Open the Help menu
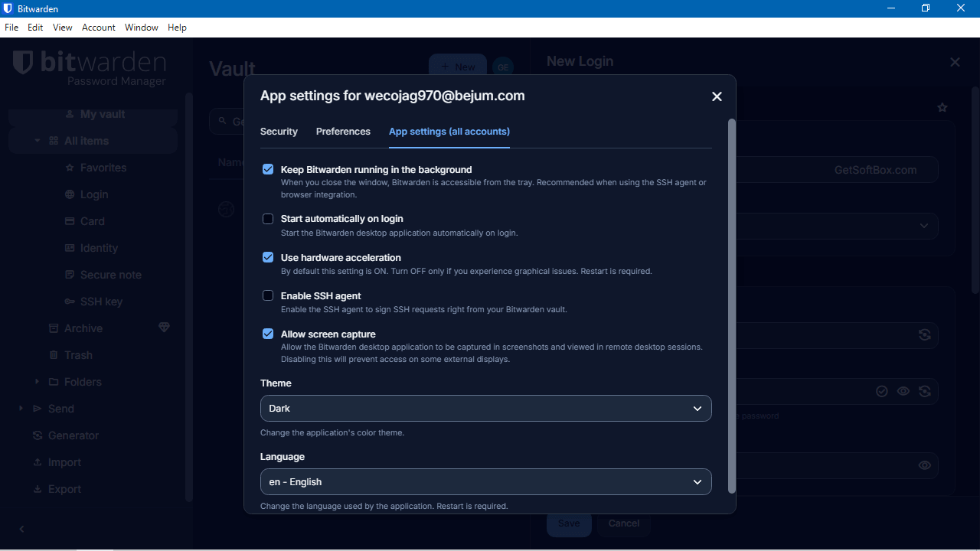Screen dimensions: 980x551 click(177, 28)
